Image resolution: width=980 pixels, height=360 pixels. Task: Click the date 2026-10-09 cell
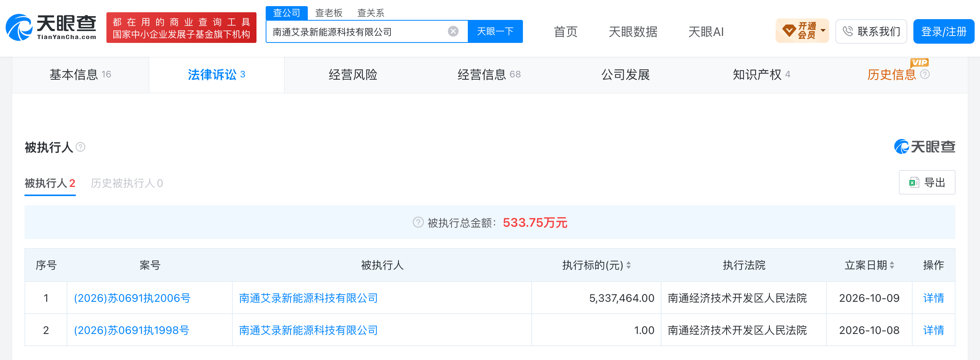[869, 298]
